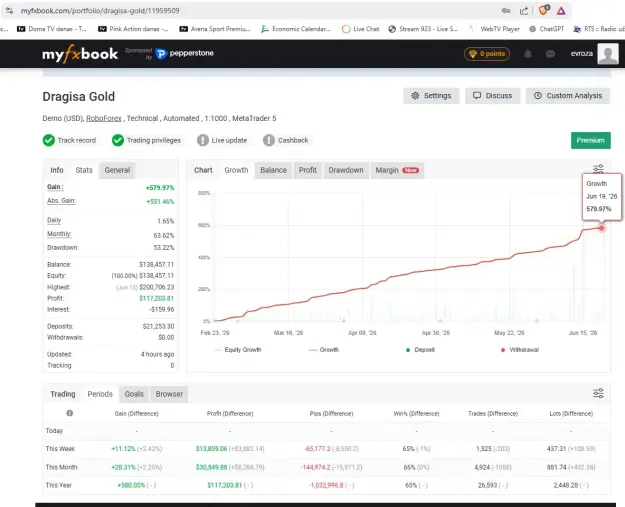Click the green Premium button
Screen dimensions: 625x507
pyautogui.click(x=590, y=140)
